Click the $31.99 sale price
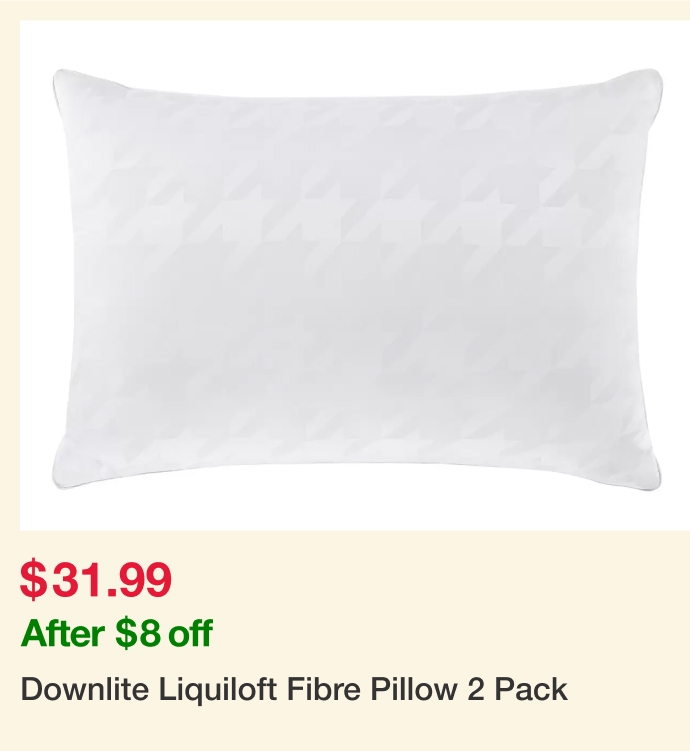This screenshot has width=690, height=751. tap(95, 580)
